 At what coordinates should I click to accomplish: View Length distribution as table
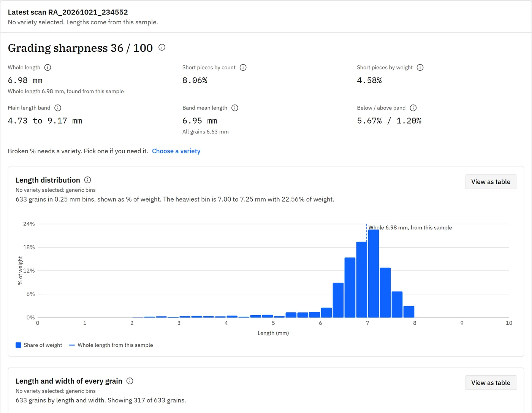pyautogui.click(x=491, y=182)
